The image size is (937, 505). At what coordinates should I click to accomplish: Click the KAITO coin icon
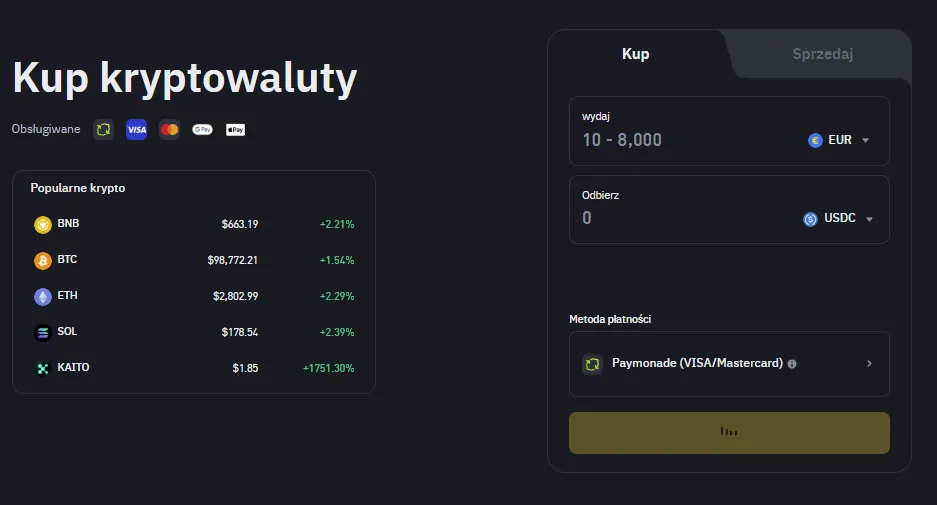coord(43,368)
